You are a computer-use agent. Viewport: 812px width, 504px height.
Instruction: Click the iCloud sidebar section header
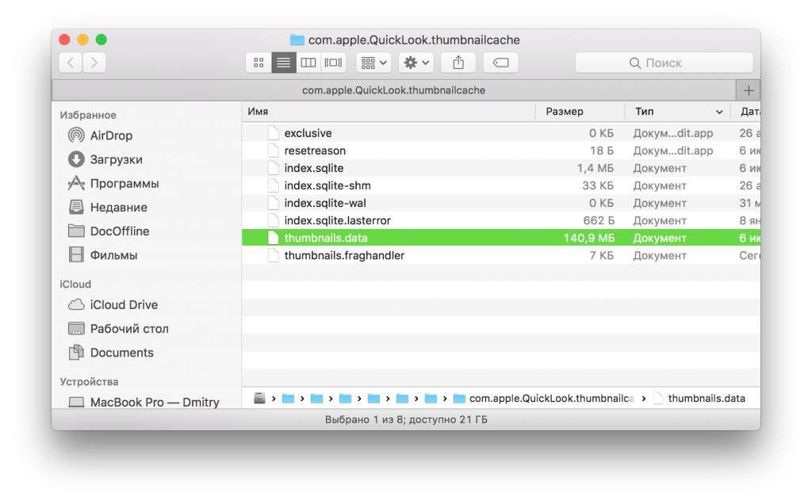75,284
